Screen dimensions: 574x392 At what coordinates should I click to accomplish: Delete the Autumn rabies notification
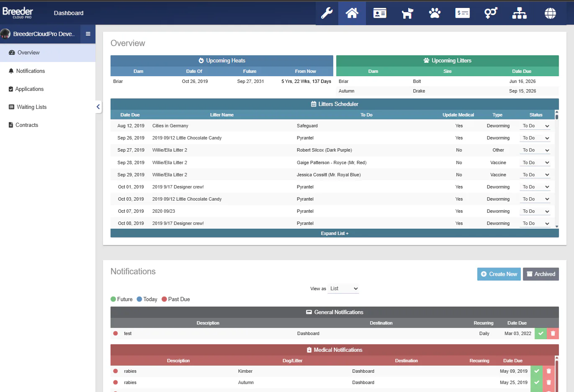[x=548, y=382]
